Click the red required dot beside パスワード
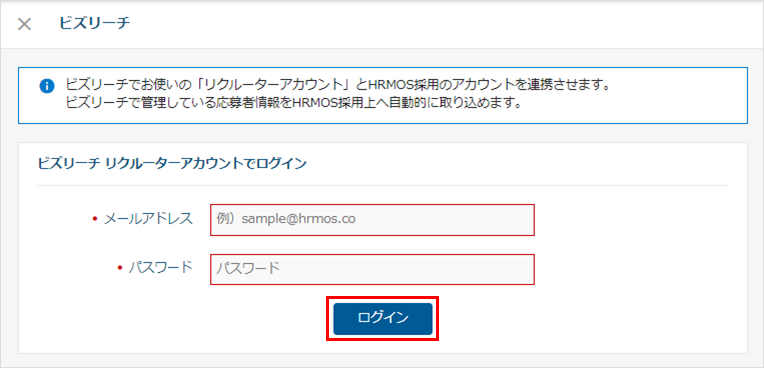 [x=120, y=268]
